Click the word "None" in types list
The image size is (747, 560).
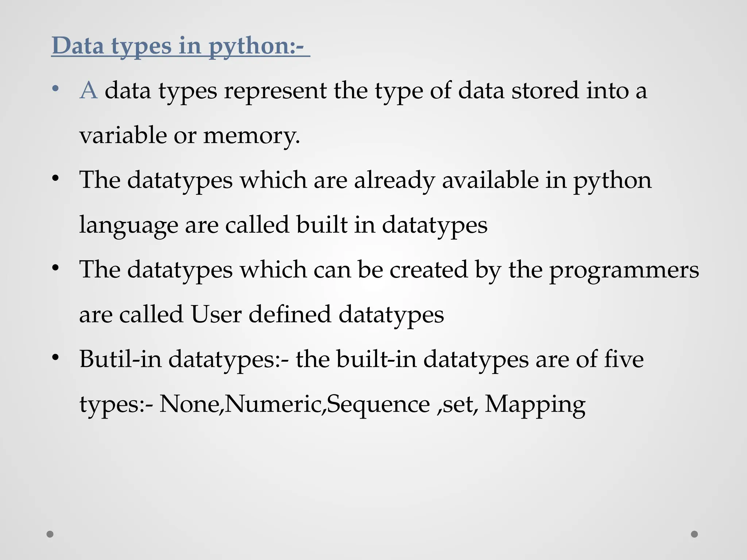click(x=189, y=404)
